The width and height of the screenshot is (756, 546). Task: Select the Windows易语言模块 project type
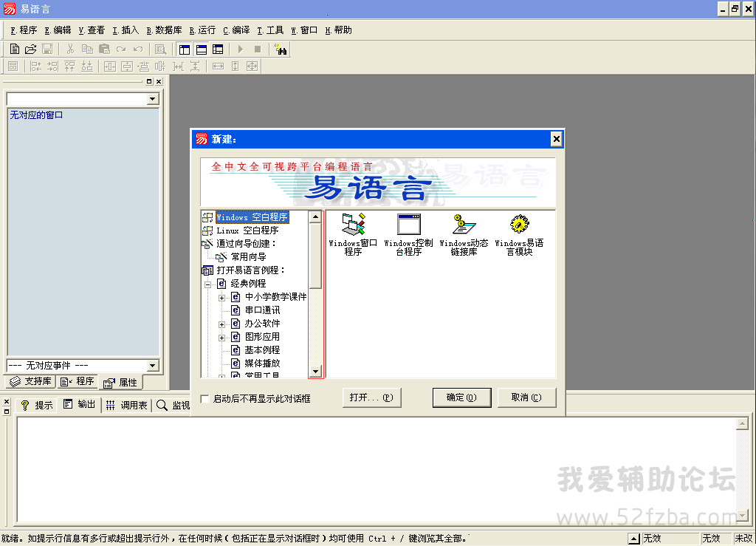pyautogui.click(x=519, y=234)
